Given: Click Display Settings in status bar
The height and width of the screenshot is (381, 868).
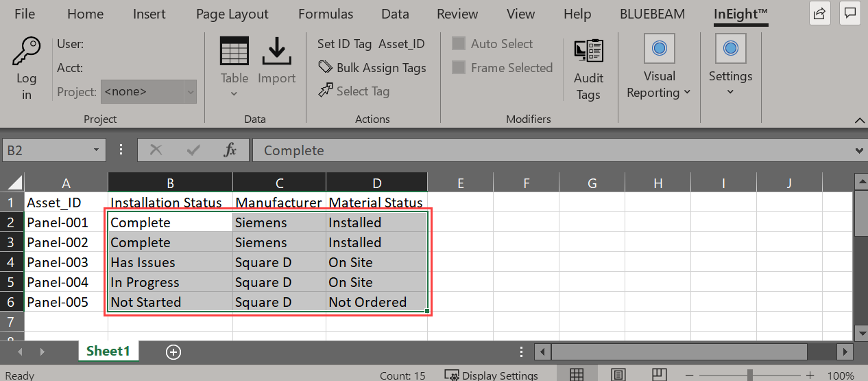Looking at the screenshot, I should (x=492, y=376).
